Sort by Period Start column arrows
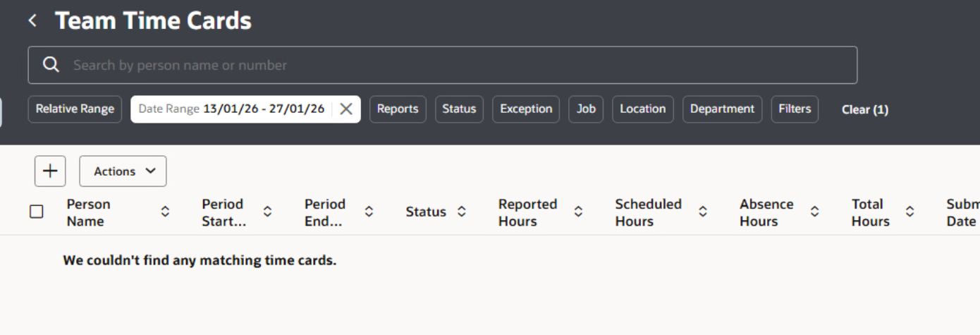 point(268,212)
